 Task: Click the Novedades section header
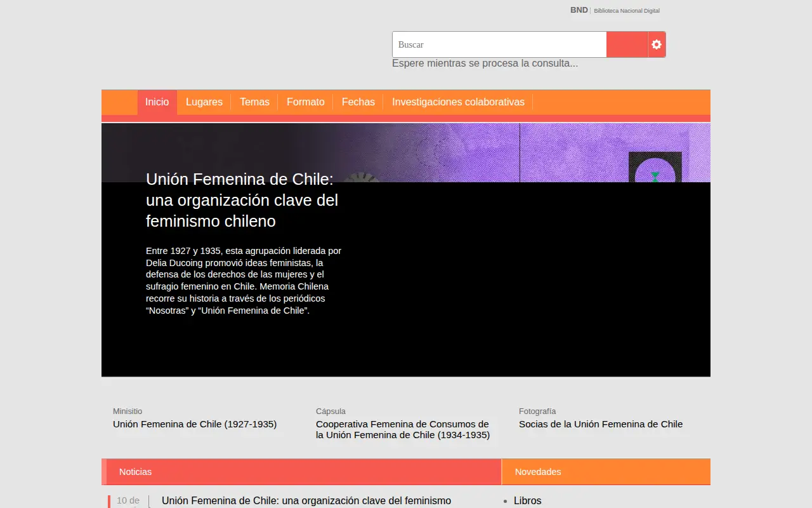coord(606,472)
